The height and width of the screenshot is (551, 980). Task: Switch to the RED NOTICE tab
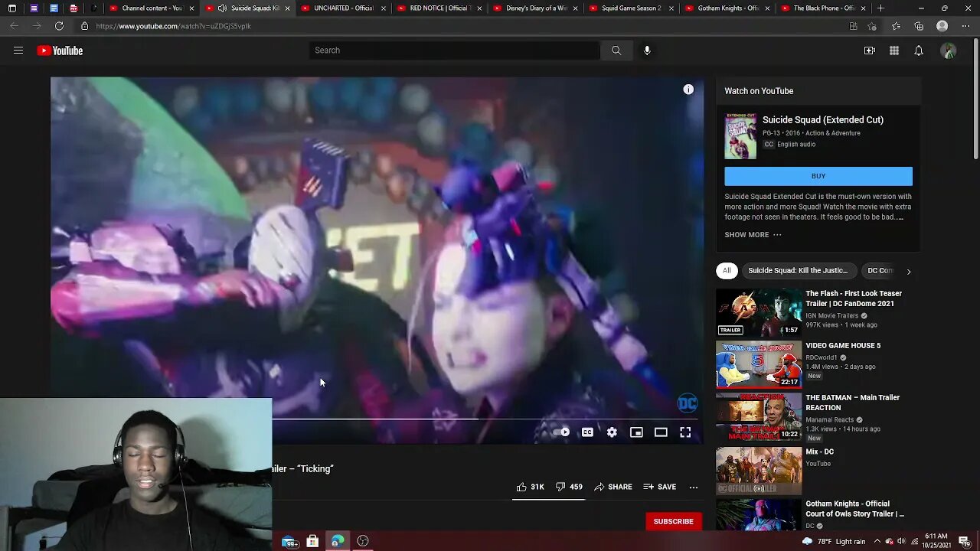click(x=439, y=8)
